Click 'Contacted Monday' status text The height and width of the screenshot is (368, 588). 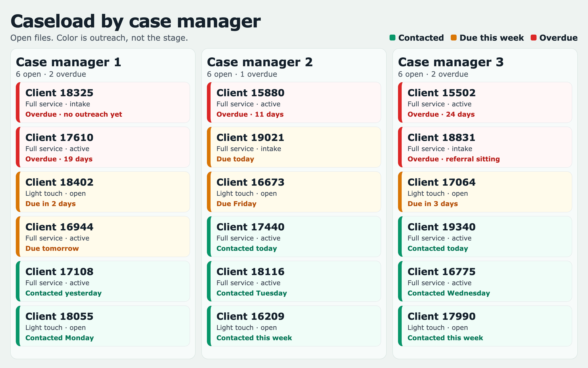tap(60, 338)
